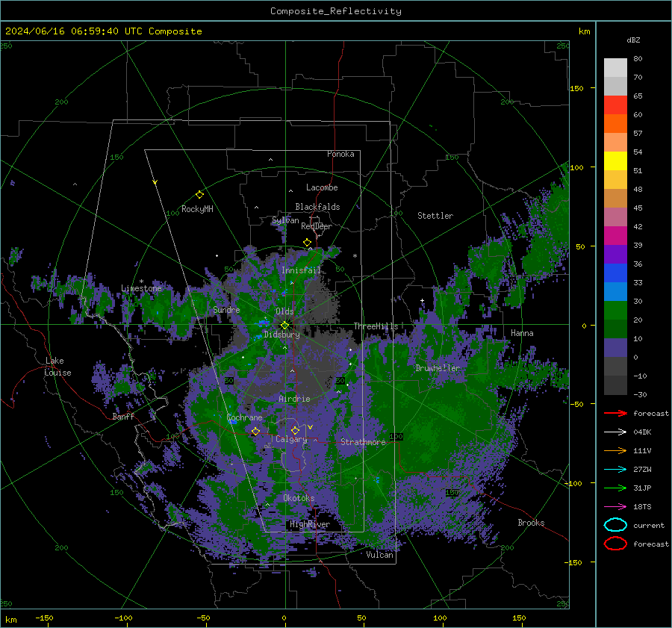Screen dimensions: 672x628
Task: Click the Calgary city label
Action: [x=291, y=439]
